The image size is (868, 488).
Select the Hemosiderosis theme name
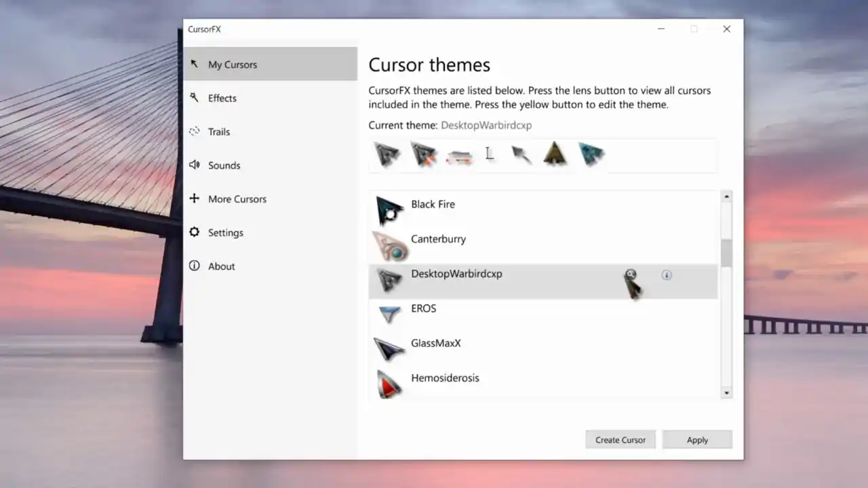point(445,378)
